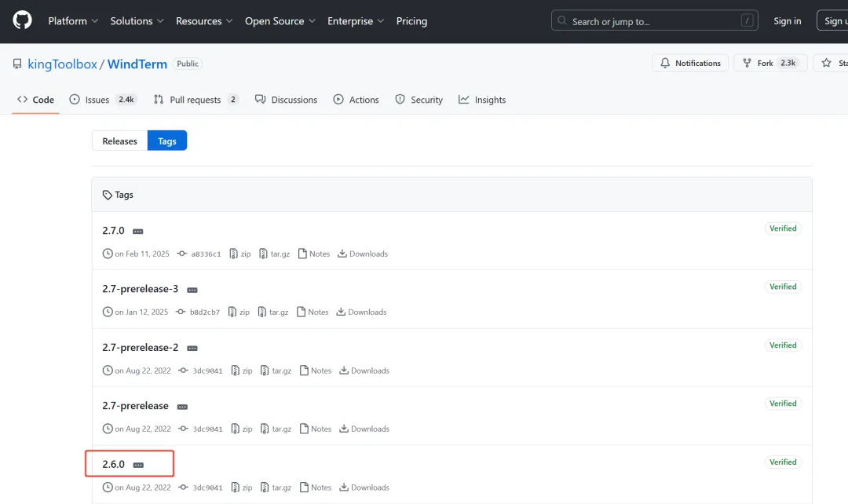848x504 pixels.
Task: Click Verified badge for 2.7-prerelease-3
Action: click(783, 287)
